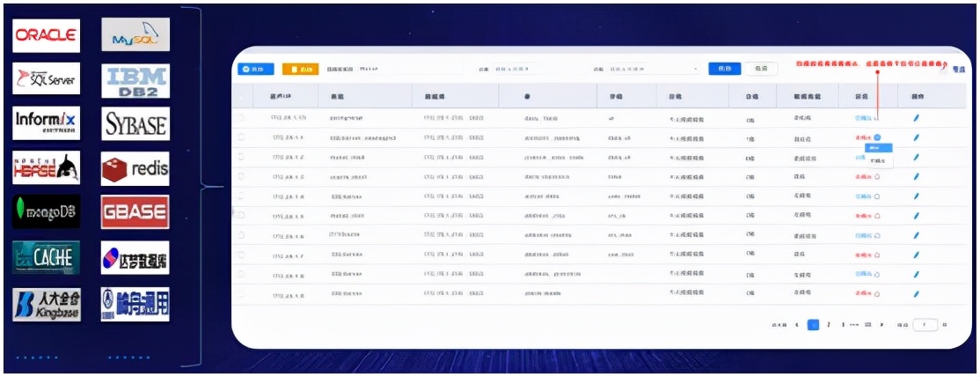980x377 pixels.
Task: Click the first search input in the toolbar
Action: (x=409, y=69)
